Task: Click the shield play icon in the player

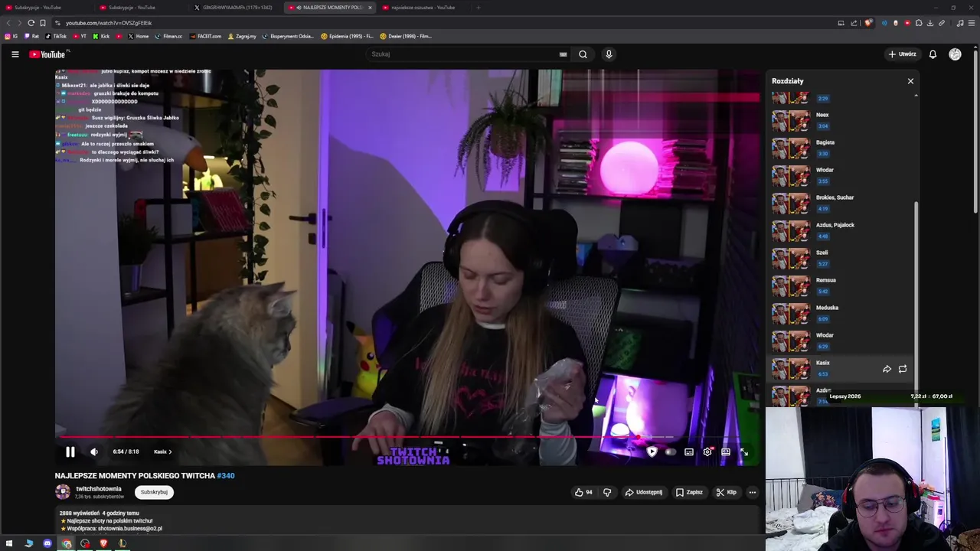Action: click(652, 452)
